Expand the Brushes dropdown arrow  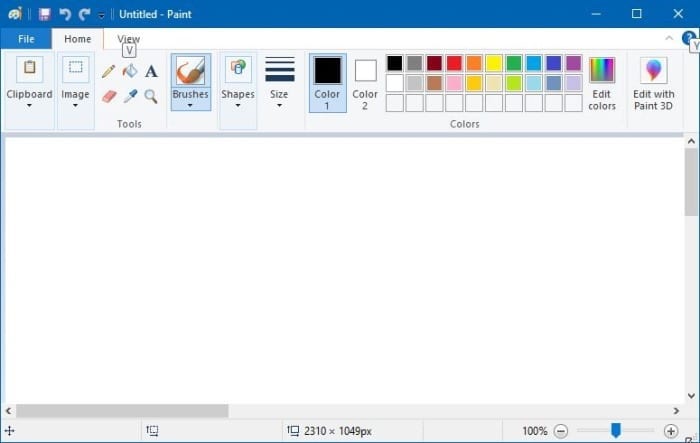[190, 106]
